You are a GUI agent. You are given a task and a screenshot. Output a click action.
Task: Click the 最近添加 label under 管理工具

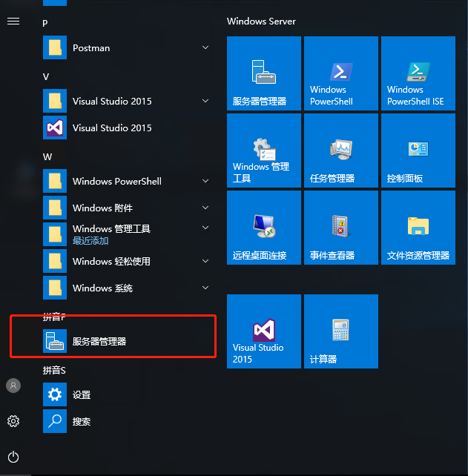pos(90,241)
